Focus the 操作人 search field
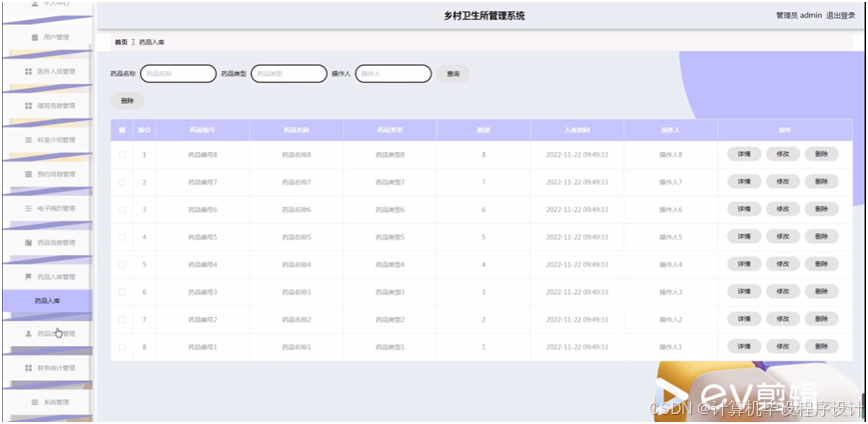This screenshot has width=868, height=424. 393,74
